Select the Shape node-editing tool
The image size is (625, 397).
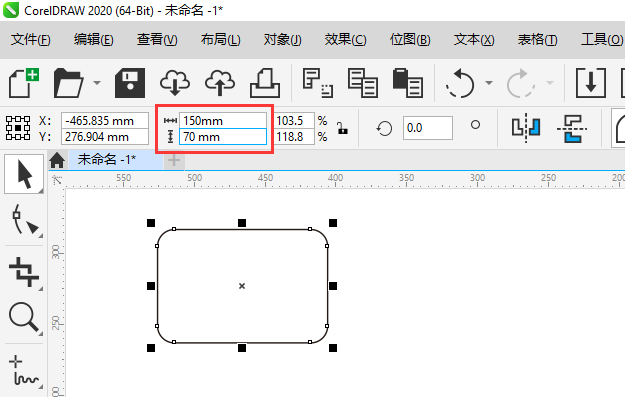point(25,219)
